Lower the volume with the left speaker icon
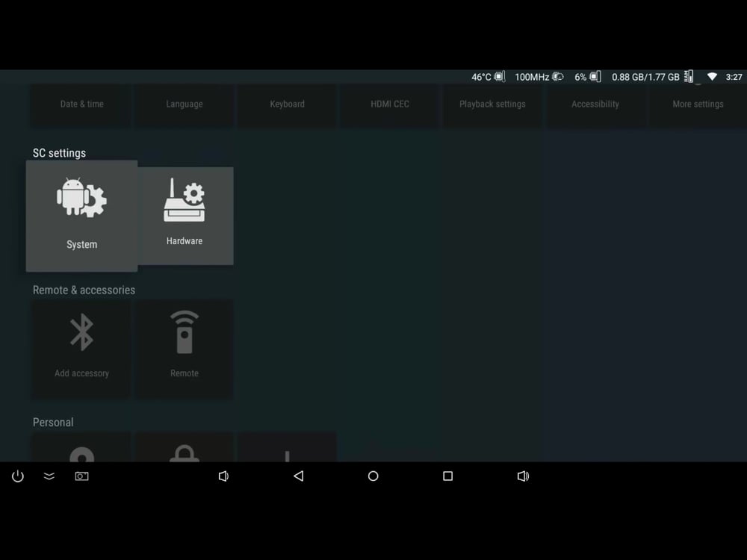Viewport: 747px width, 560px height. click(x=223, y=476)
